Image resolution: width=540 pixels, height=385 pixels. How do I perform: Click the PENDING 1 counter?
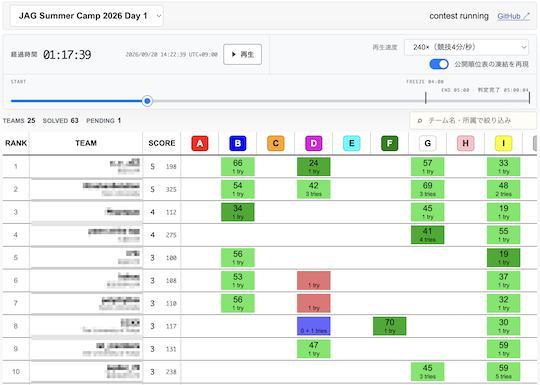pos(104,121)
